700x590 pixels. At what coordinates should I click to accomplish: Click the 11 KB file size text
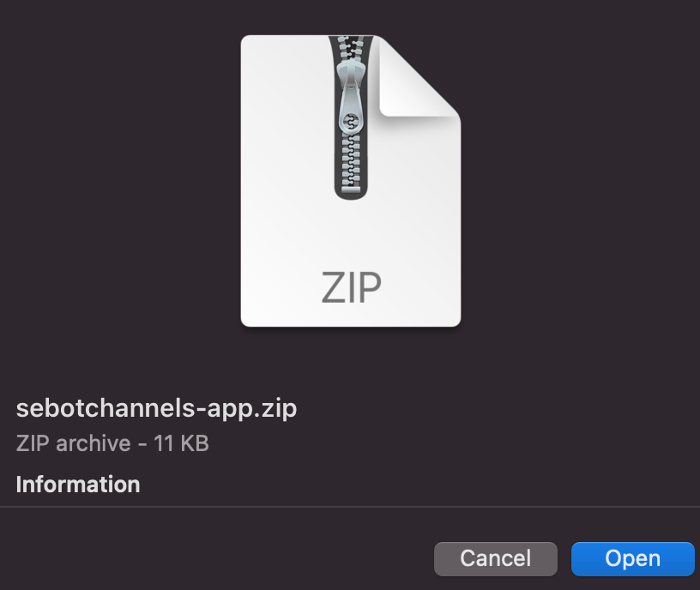tap(181, 443)
